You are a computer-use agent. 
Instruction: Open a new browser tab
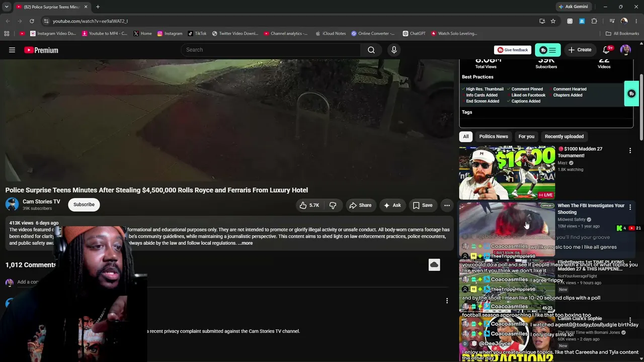click(x=98, y=7)
